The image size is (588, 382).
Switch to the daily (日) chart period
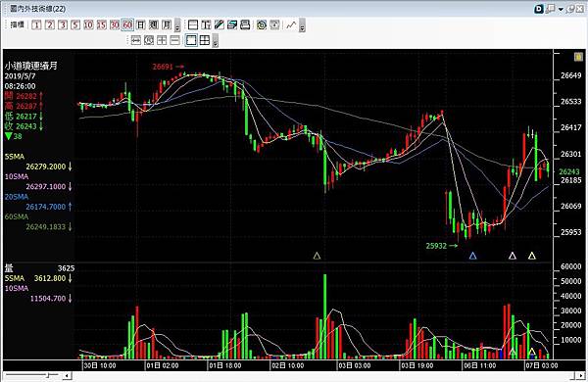tap(140, 25)
